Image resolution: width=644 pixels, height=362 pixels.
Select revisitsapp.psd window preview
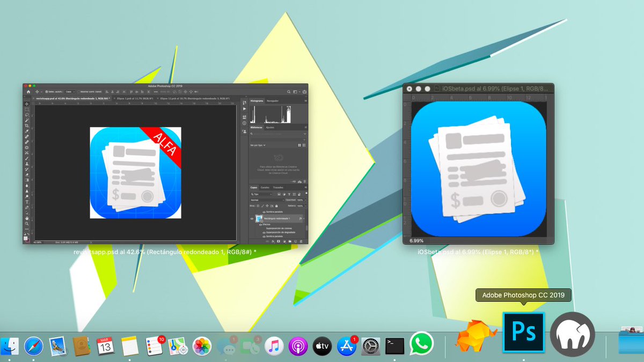click(165, 164)
